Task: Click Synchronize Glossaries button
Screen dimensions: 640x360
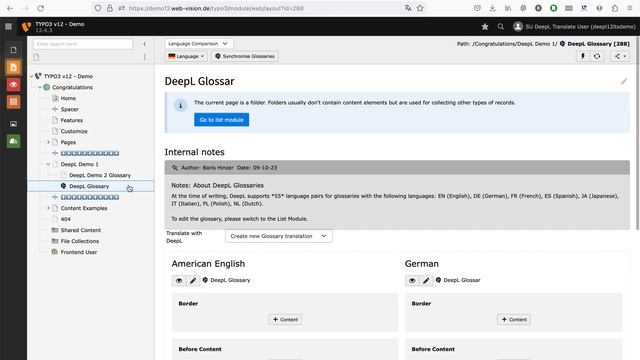Action: (x=245, y=56)
